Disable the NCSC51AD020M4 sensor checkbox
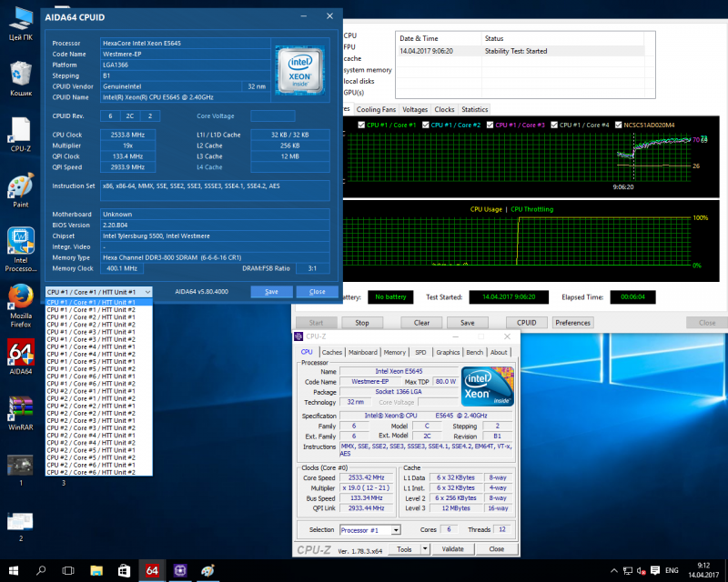This screenshot has height=582, width=728. [x=618, y=125]
